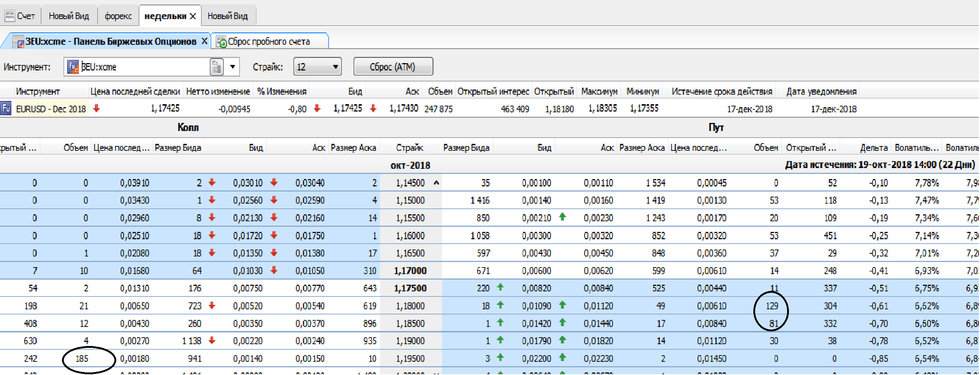Select strike 1,17000 cell
This screenshot has height=375, width=980.
tap(410, 271)
